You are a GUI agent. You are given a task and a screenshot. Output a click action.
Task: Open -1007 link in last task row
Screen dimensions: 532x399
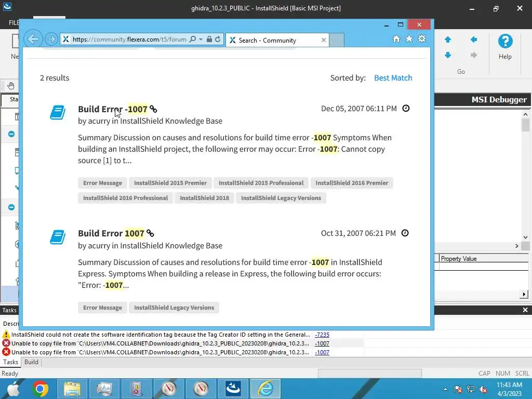[x=322, y=352]
